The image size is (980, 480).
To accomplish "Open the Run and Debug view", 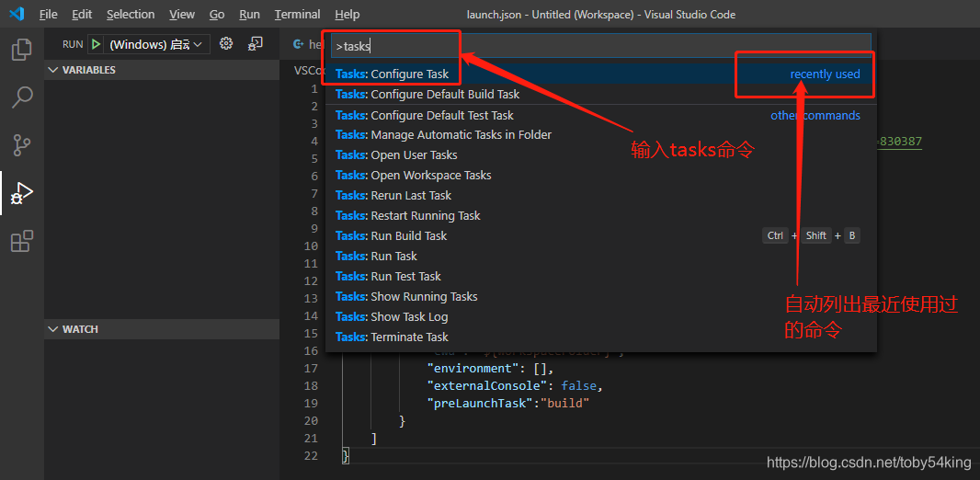I will pyautogui.click(x=22, y=193).
